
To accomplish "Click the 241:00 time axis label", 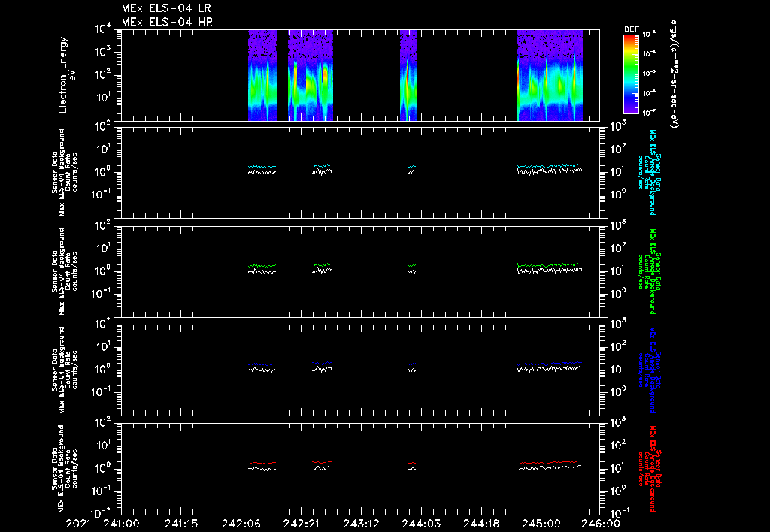I will 121,524.
